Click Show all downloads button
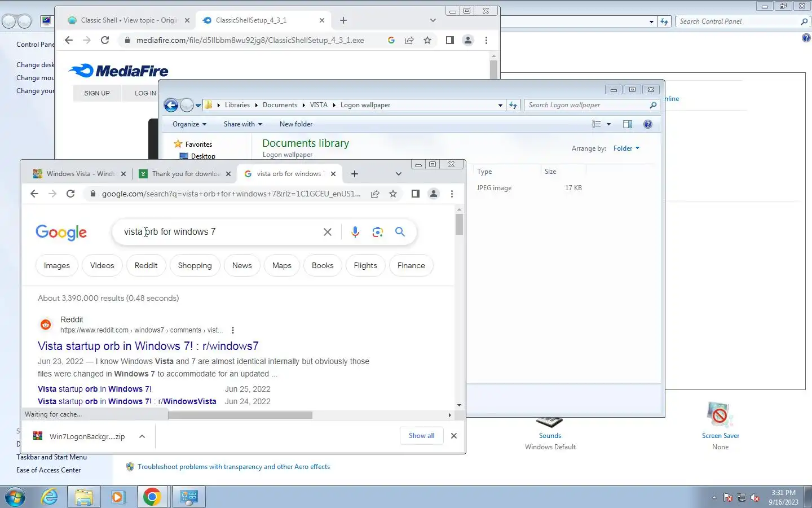Screen dimensions: 812x508 pyautogui.click(x=422, y=436)
